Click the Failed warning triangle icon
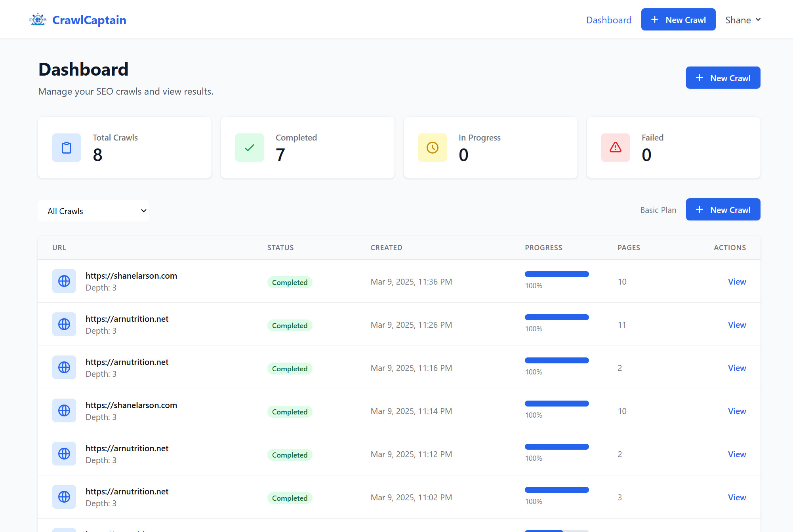793x532 pixels. 616,148
